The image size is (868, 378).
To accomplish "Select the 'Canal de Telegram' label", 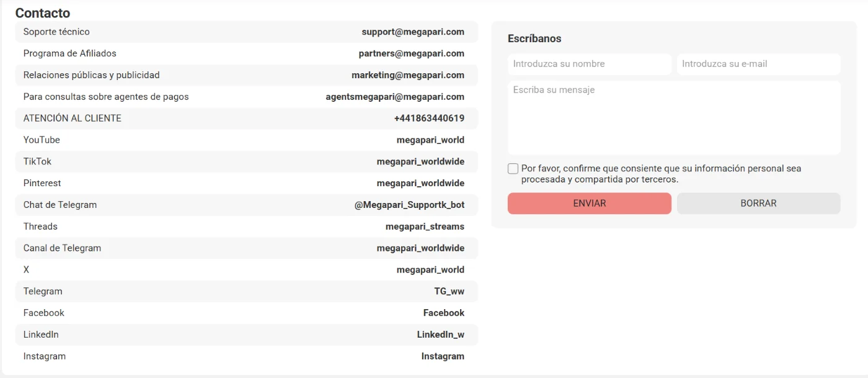I will [x=62, y=248].
